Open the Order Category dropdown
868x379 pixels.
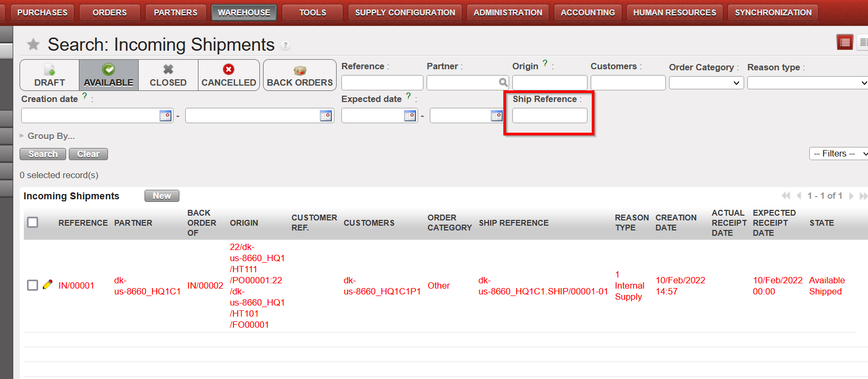coord(706,83)
